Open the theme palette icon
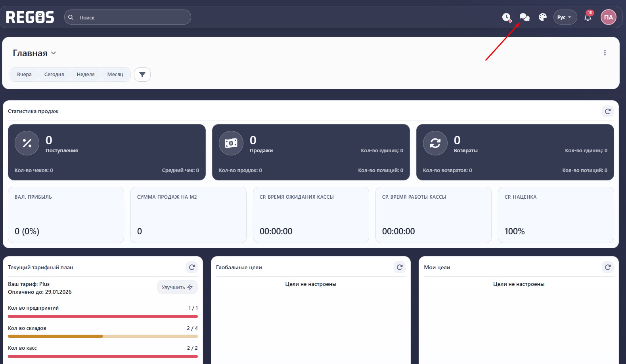This screenshot has height=364, width=626. pos(543,17)
